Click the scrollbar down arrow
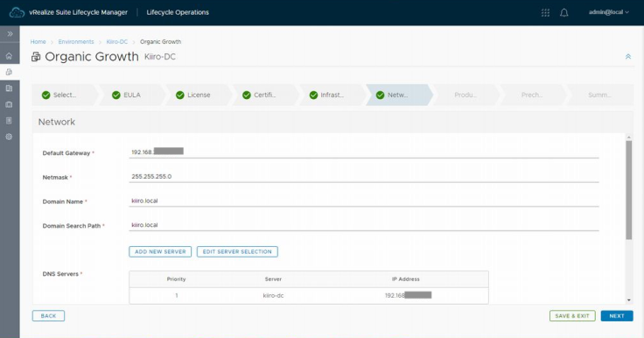Screen dimensions: 644x338 click(x=629, y=300)
